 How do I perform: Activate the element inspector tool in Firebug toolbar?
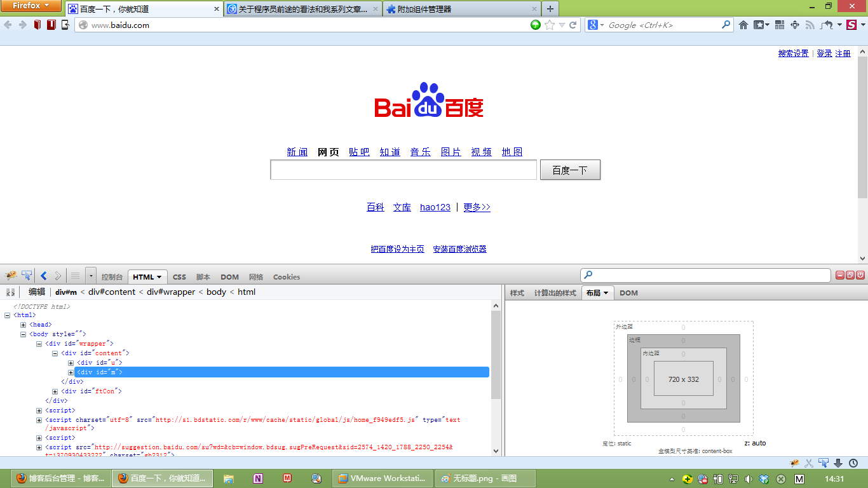tap(27, 276)
